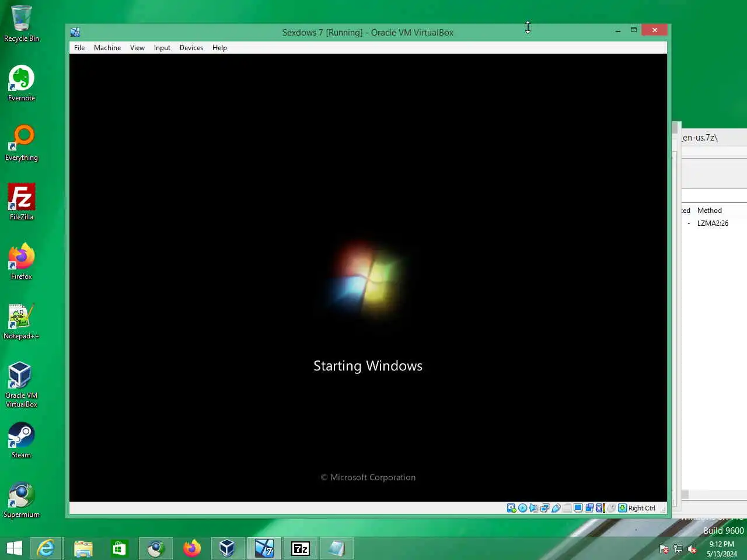Click the Method column header in 7-Zip window
Screen dimensions: 747x560
tap(710, 211)
